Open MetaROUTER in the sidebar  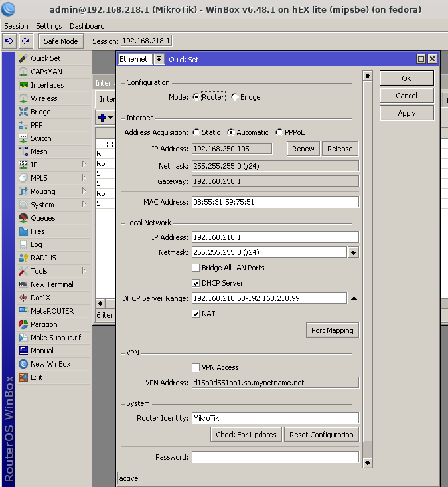[53, 311]
